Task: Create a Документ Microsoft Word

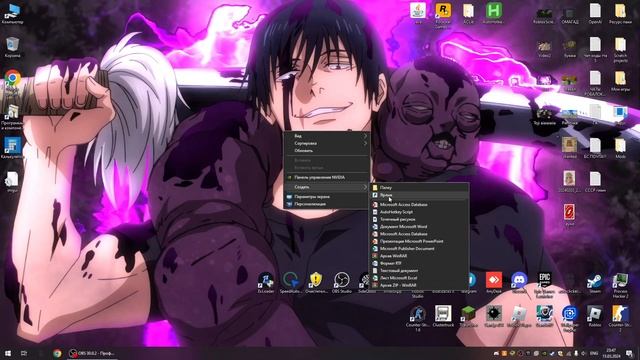Action: point(419,227)
